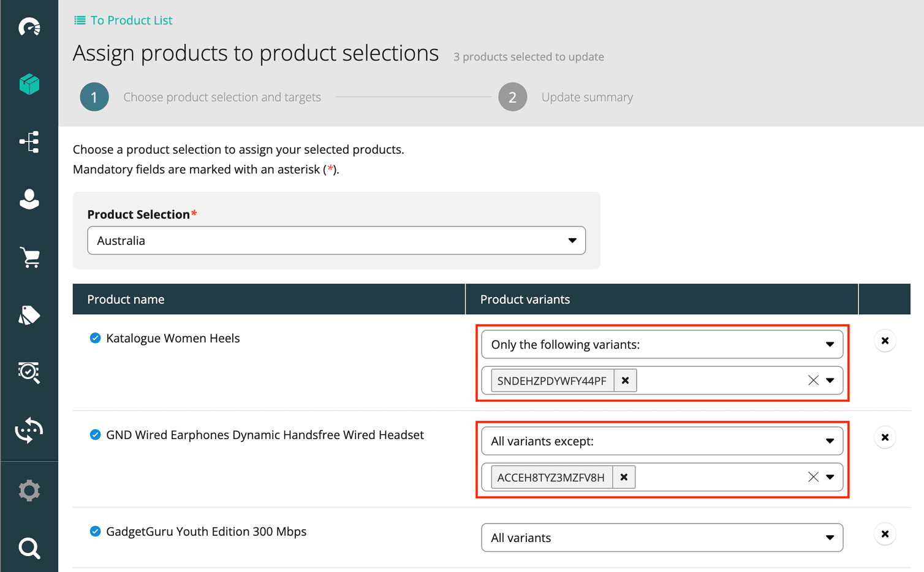Select the Products box icon in the sidebar

click(29, 85)
